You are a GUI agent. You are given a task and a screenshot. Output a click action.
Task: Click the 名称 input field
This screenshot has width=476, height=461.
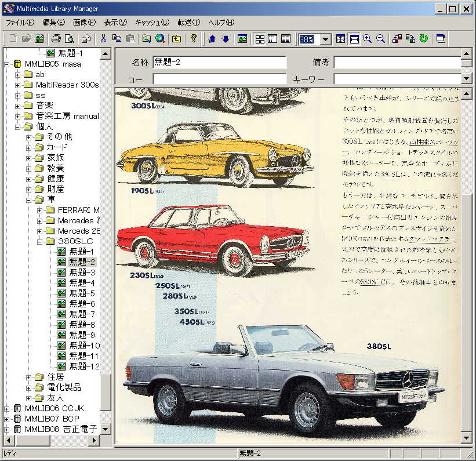point(220,63)
